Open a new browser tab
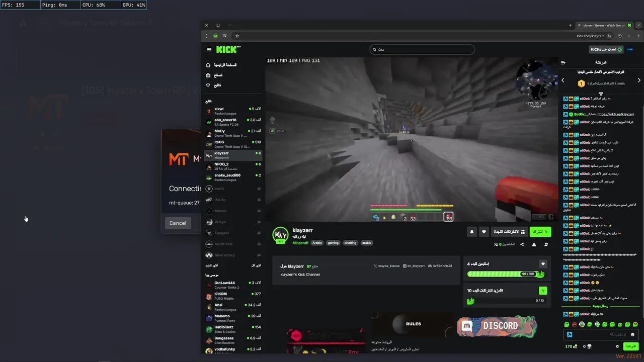Image resolution: width=644 pixels, height=362 pixels. click(570, 25)
